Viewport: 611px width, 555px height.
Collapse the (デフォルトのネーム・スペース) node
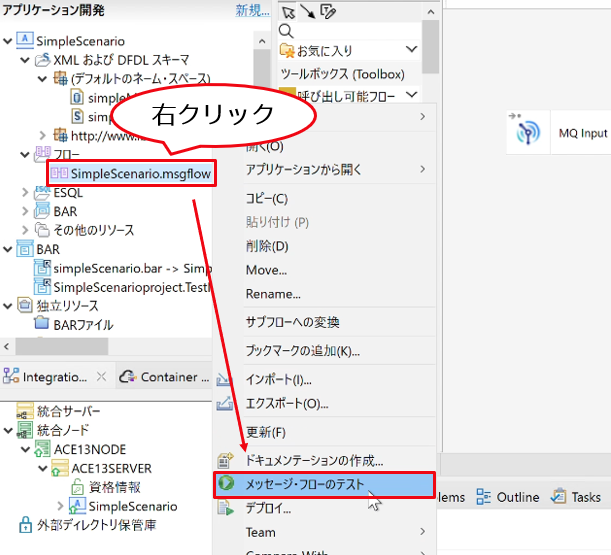[42, 79]
